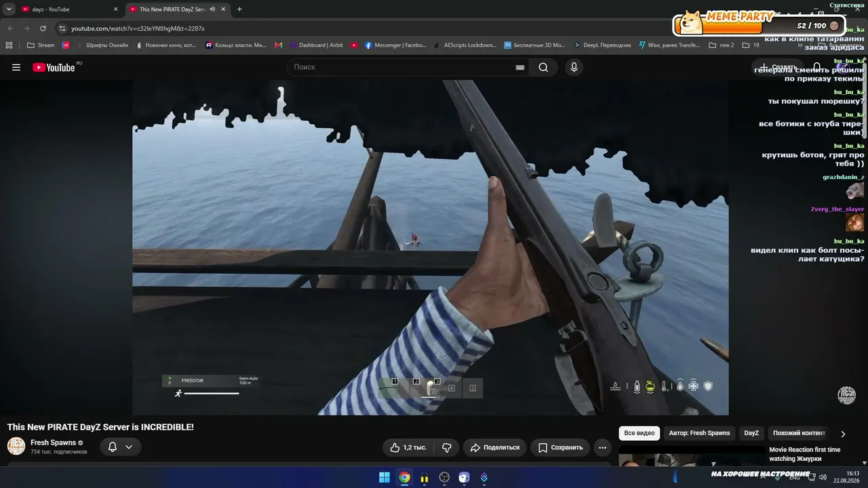Open the DeepL Переводчик bookmark
This screenshot has width=868, height=488.
tap(601, 45)
